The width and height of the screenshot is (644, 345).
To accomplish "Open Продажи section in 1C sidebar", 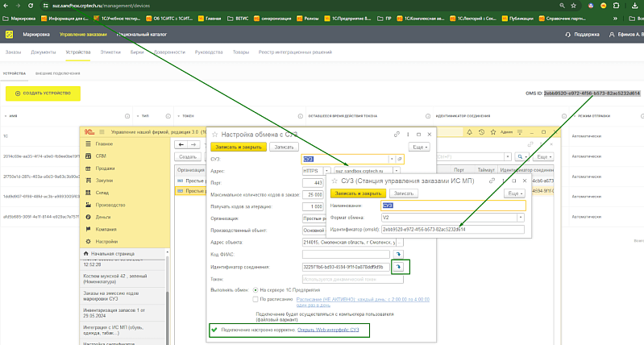I will pyautogui.click(x=105, y=168).
